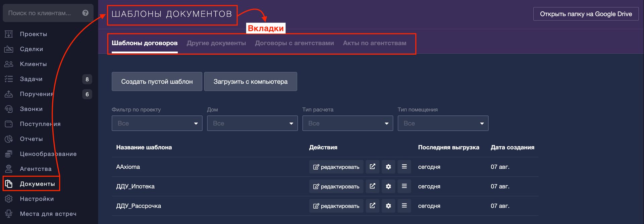Click the Агентства sidebar icon
Viewport: 644px width, 224px height.
(9, 169)
